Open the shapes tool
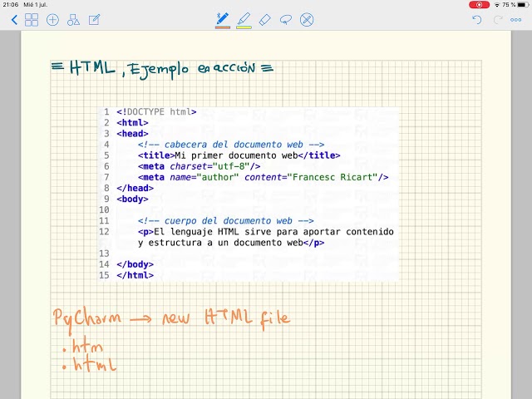 (73, 20)
